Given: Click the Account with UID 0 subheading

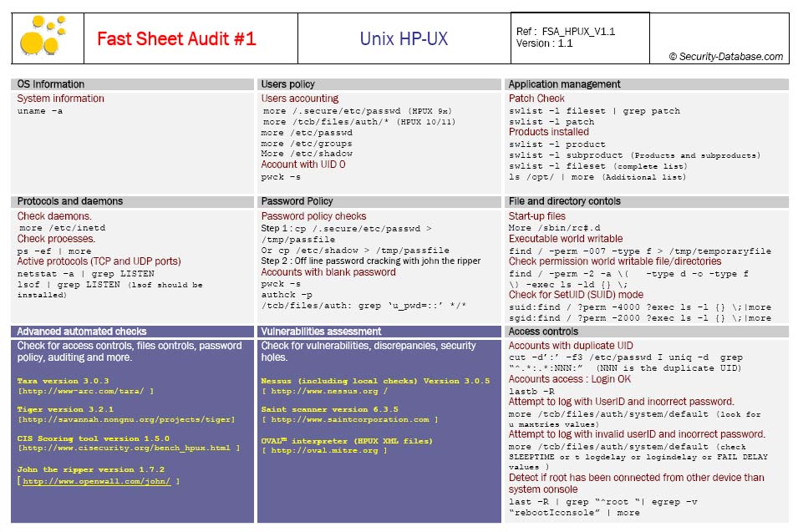Looking at the screenshot, I should pos(303,165).
